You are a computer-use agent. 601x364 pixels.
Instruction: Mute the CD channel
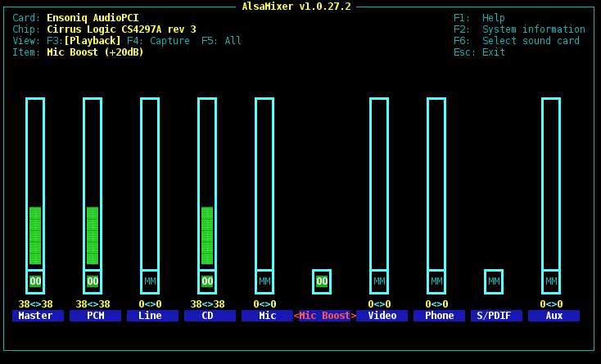(x=207, y=281)
